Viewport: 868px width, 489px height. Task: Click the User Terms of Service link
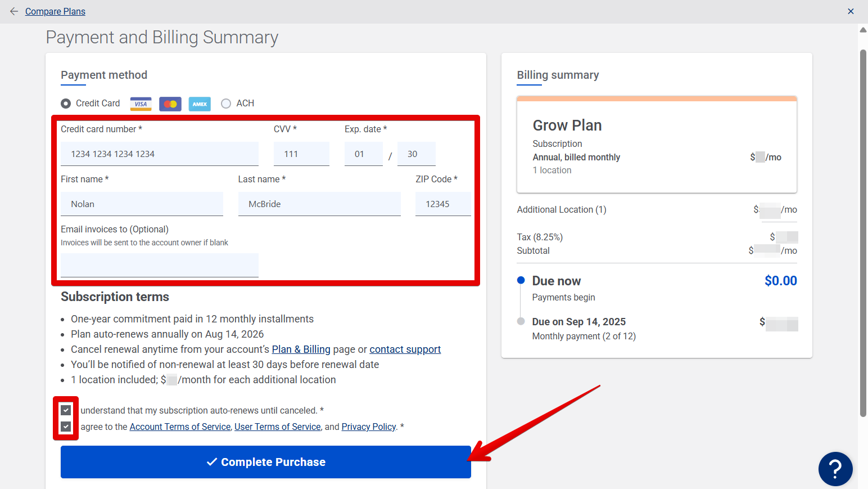277,427
